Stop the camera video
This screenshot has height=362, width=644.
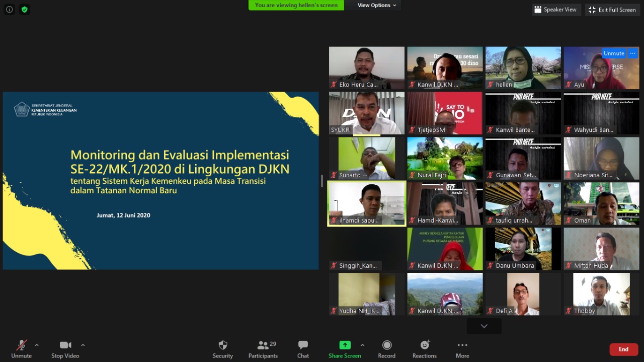click(65, 345)
